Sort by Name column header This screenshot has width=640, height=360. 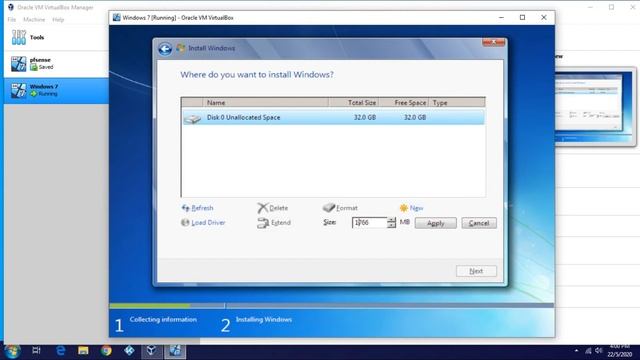(x=265, y=103)
